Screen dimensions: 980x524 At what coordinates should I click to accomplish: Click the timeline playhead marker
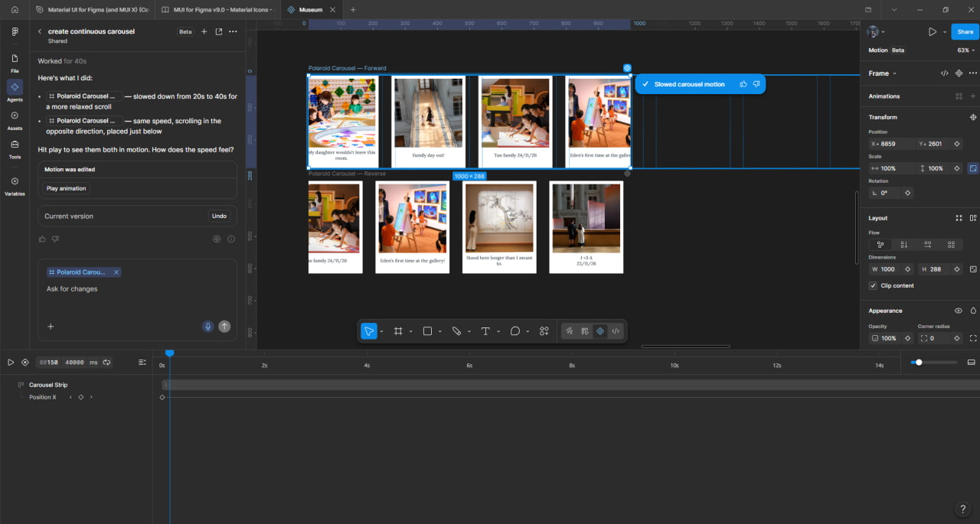[170, 353]
